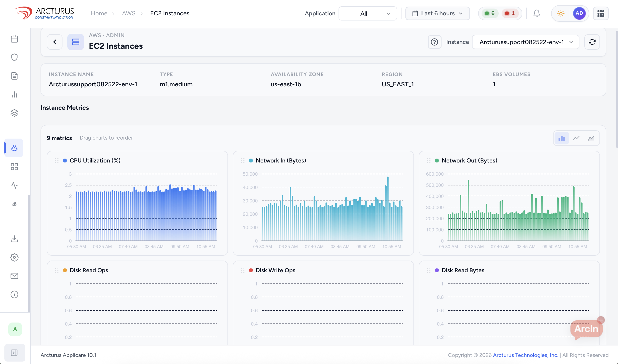
Task: Open the ArcIn chat assistant widget
Action: pos(586,329)
